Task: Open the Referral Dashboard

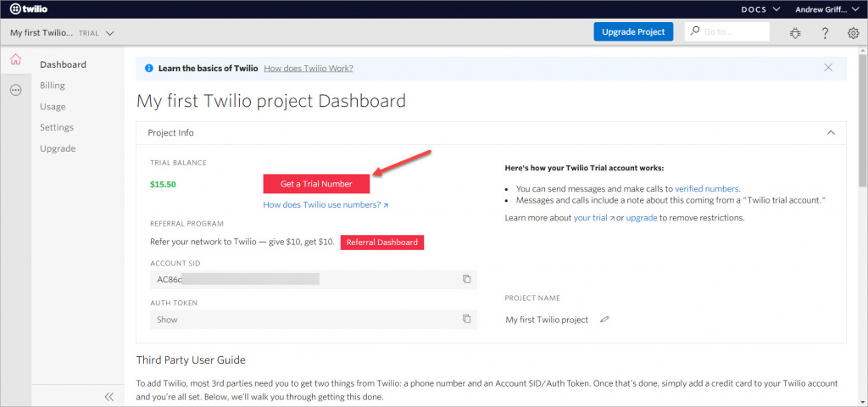Action: point(382,243)
